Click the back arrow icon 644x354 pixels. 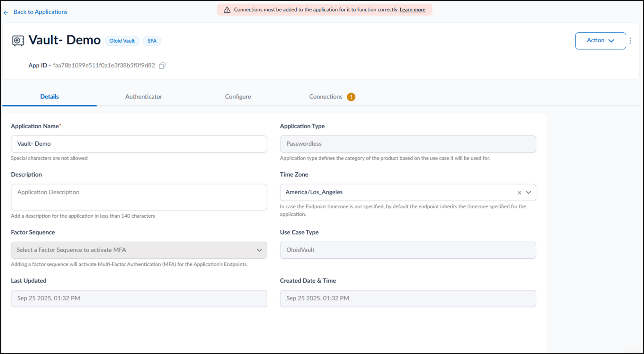(x=6, y=13)
